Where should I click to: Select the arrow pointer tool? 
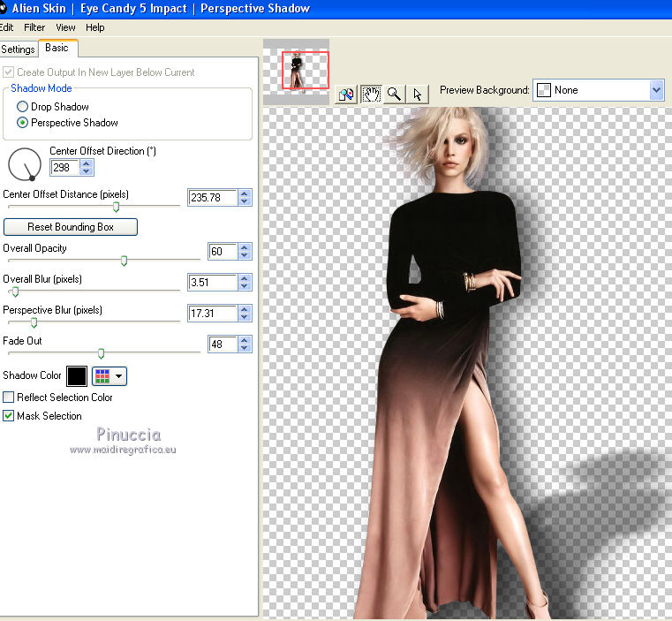[x=417, y=94]
